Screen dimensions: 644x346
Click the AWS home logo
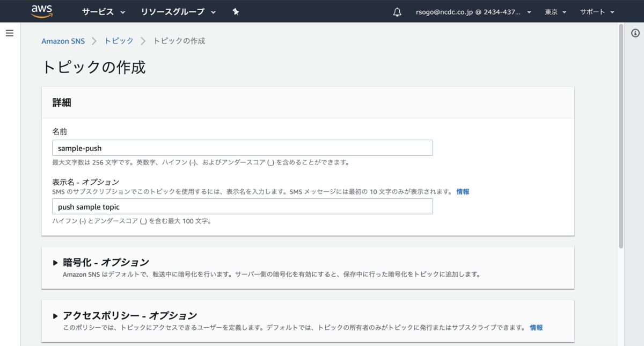[42, 11]
